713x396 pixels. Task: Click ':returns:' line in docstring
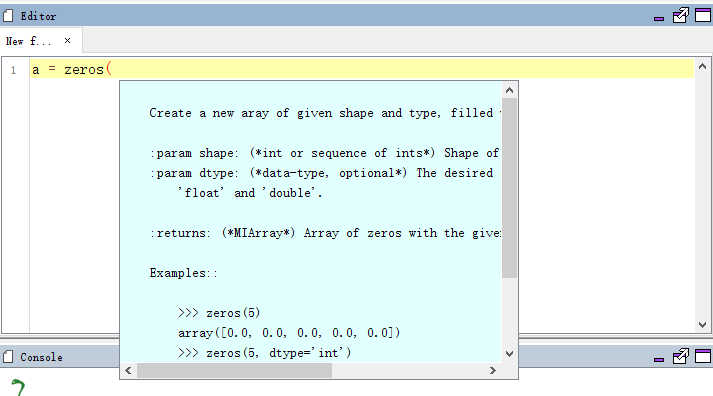325,233
